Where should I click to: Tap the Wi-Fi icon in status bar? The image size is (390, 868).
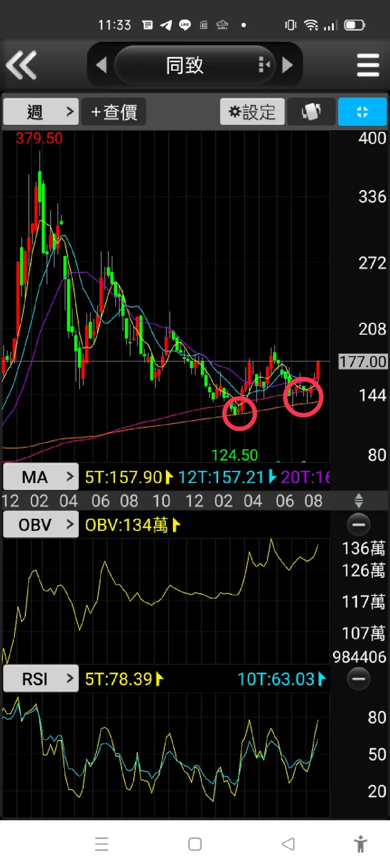311,25
